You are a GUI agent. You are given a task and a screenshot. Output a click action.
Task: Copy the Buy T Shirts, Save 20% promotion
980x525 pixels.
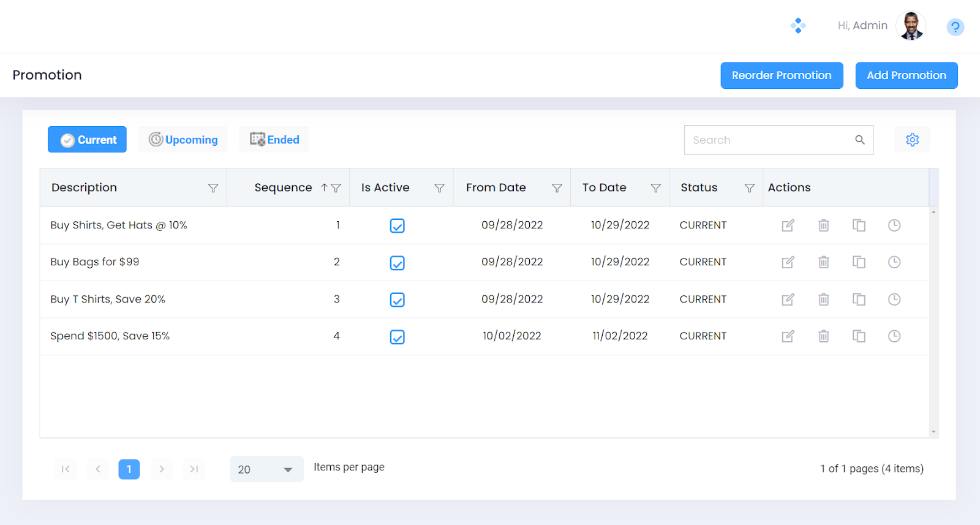point(859,300)
